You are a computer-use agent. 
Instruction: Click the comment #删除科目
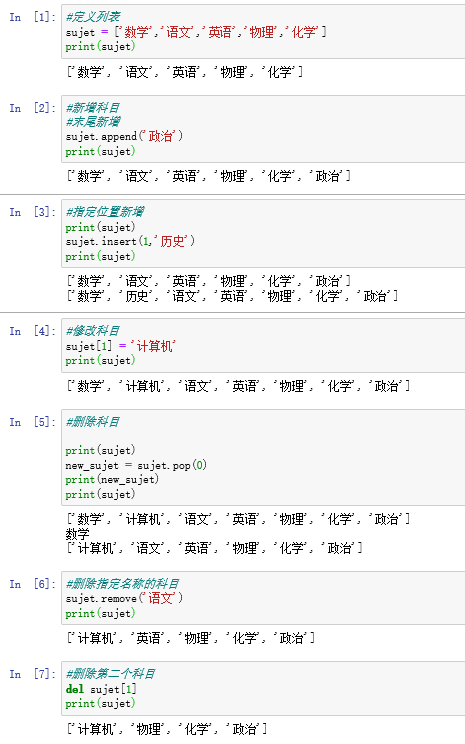(93, 422)
